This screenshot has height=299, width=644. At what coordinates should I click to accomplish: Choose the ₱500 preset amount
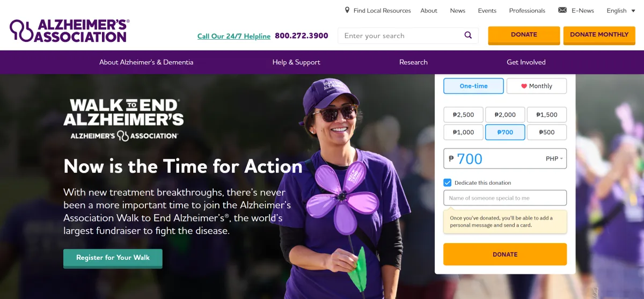point(547,132)
